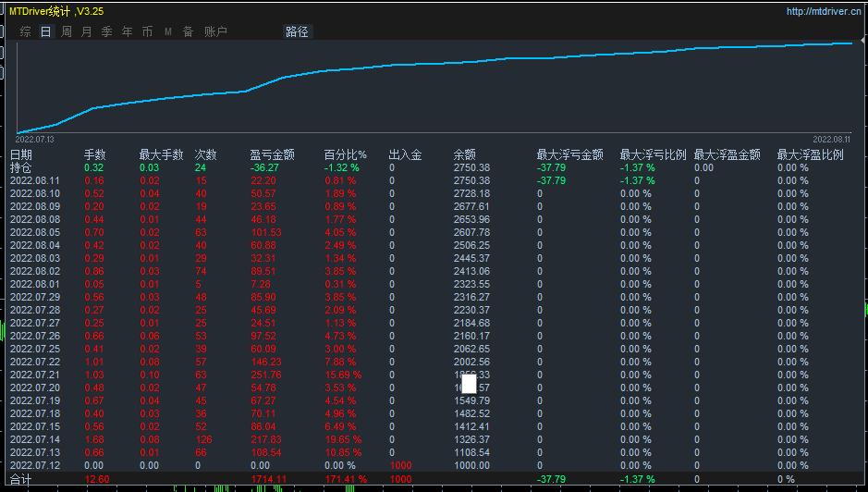Click the 日期 column header
868x492 pixels.
[x=21, y=154]
